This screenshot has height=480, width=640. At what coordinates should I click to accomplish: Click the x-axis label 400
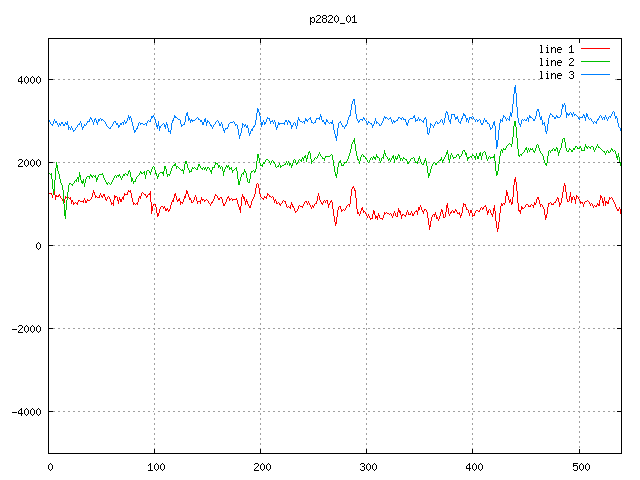click(x=474, y=467)
